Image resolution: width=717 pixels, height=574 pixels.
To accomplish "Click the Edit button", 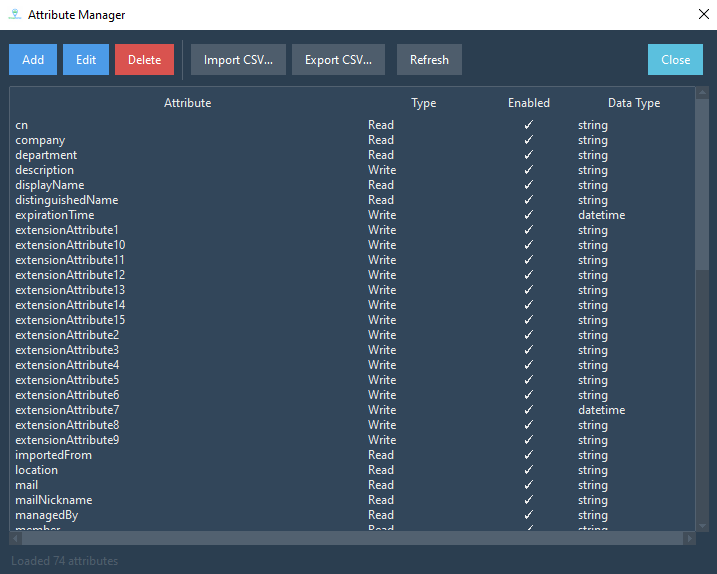I will point(86,60).
